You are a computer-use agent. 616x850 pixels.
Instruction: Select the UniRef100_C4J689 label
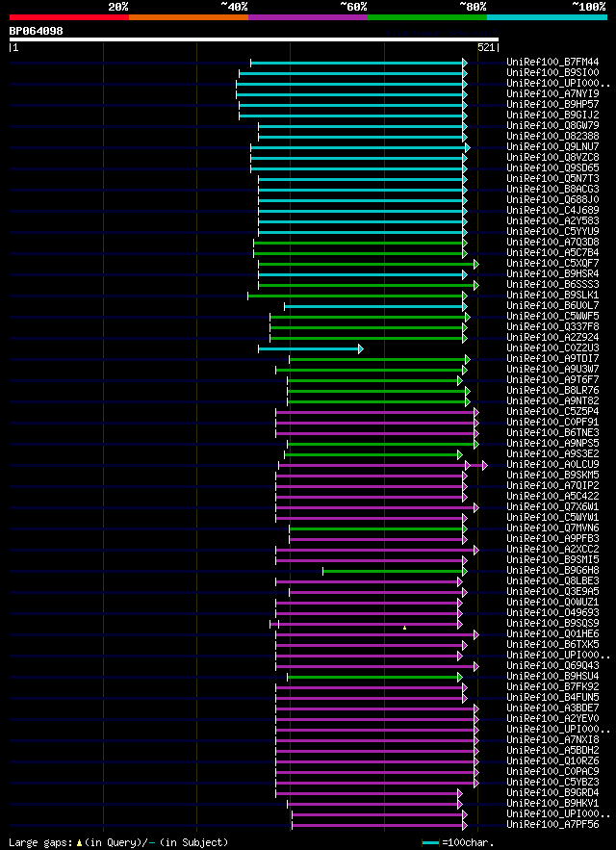pos(552,210)
